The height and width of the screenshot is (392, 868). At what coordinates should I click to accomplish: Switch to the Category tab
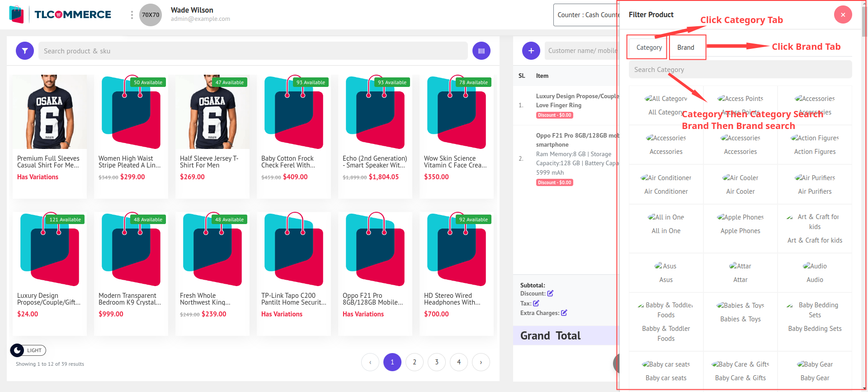tap(649, 48)
